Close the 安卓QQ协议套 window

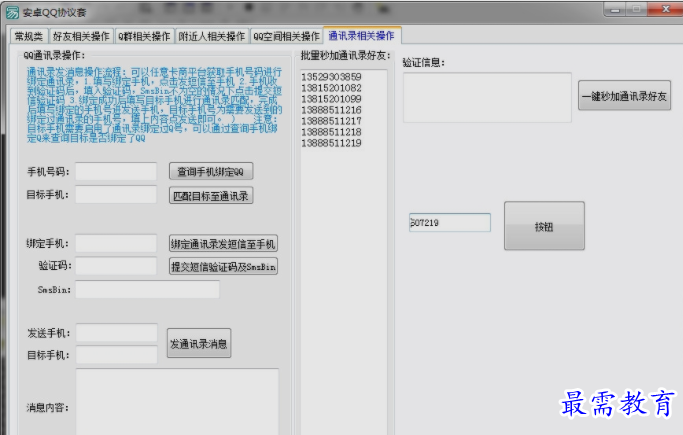pyautogui.click(x=666, y=9)
